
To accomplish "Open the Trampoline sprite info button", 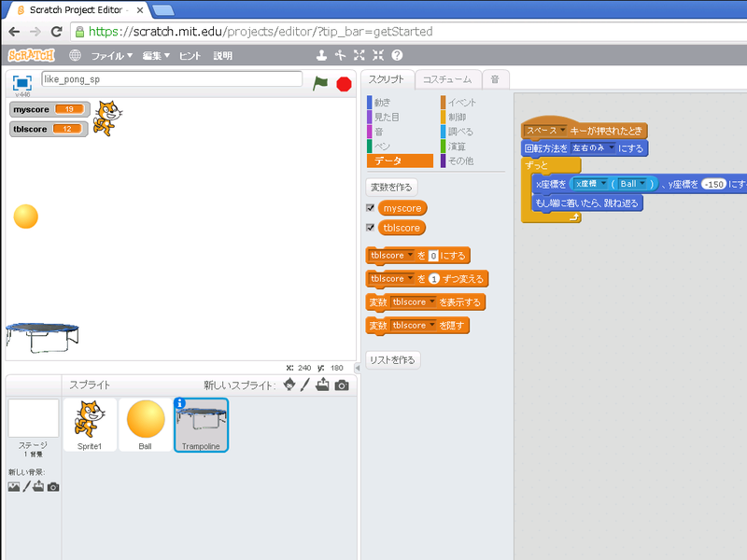I will 180,403.
